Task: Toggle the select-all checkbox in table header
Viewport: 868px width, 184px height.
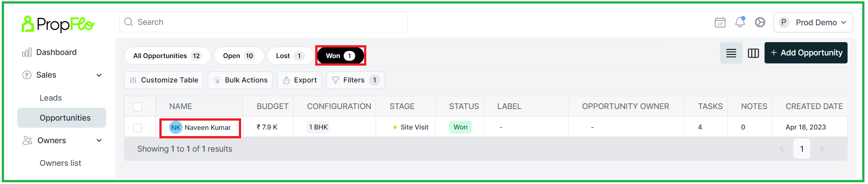Action: [x=138, y=106]
